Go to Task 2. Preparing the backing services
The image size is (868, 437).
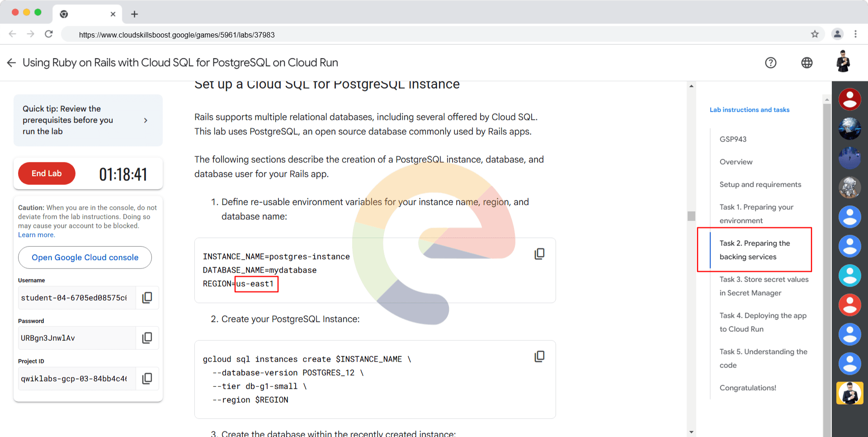tap(755, 250)
